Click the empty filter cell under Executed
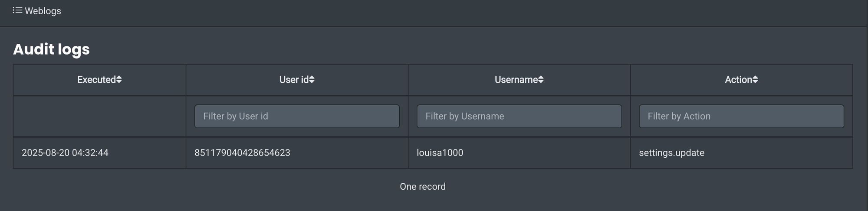Screen dimensions: 868x211 click(x=99, y=116)
